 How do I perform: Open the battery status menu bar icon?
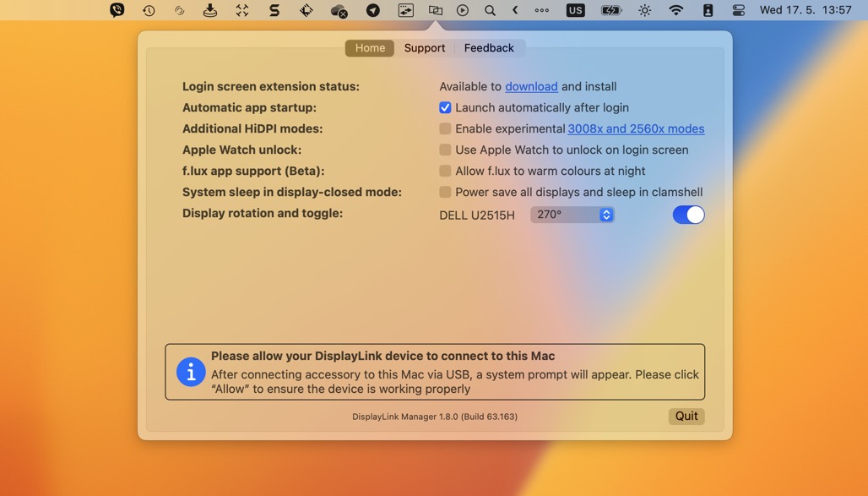pyautogui.click(x=610, y=10)
